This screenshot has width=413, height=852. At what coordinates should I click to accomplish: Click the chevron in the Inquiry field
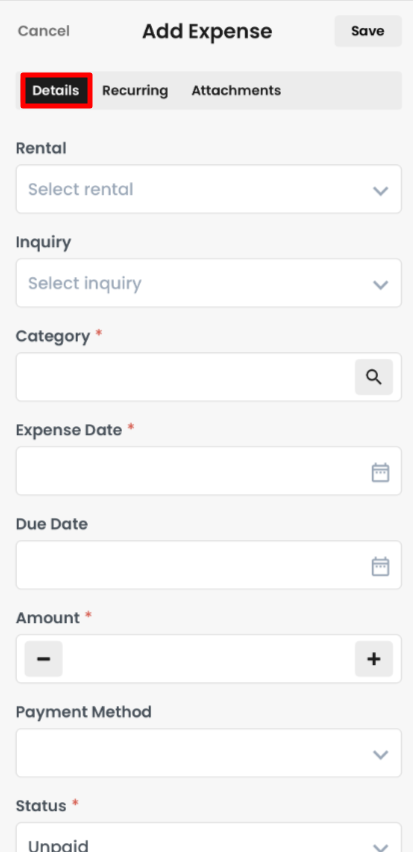(x=380, y=284)
